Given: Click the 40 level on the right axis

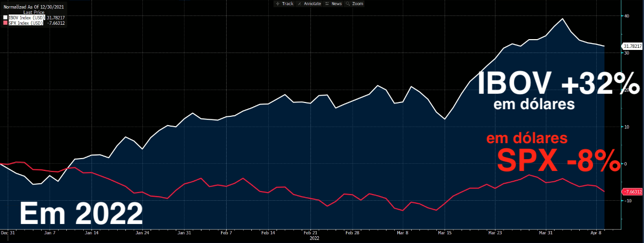Looking at the screenshot, I should click(627, 16).
